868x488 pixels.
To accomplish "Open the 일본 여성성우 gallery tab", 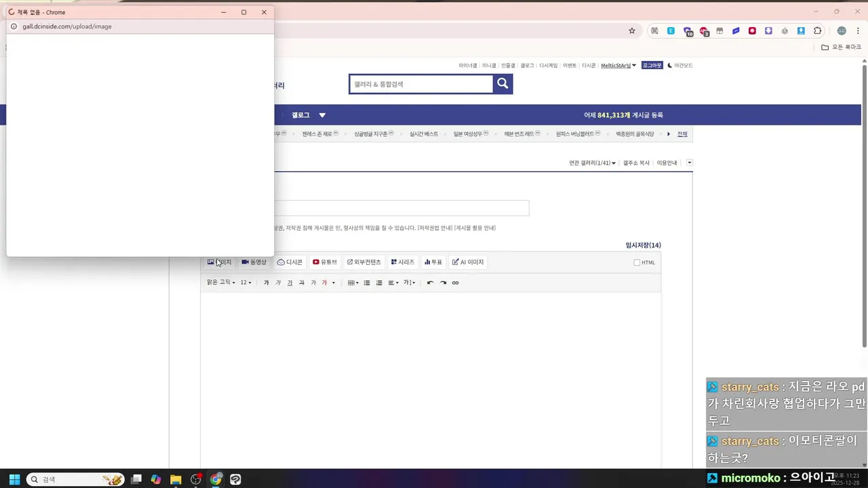I will (471, 134).
